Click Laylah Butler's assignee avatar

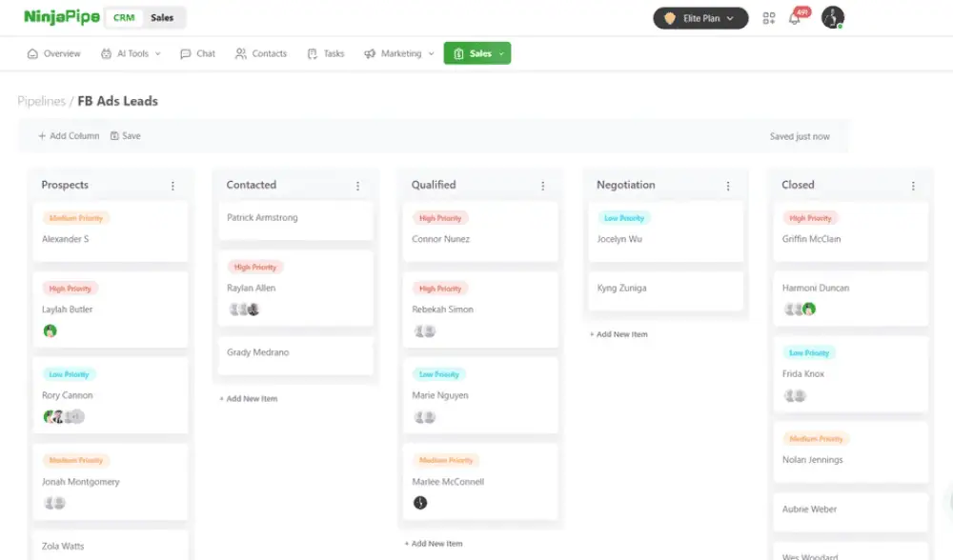click(x=51, y=330)
